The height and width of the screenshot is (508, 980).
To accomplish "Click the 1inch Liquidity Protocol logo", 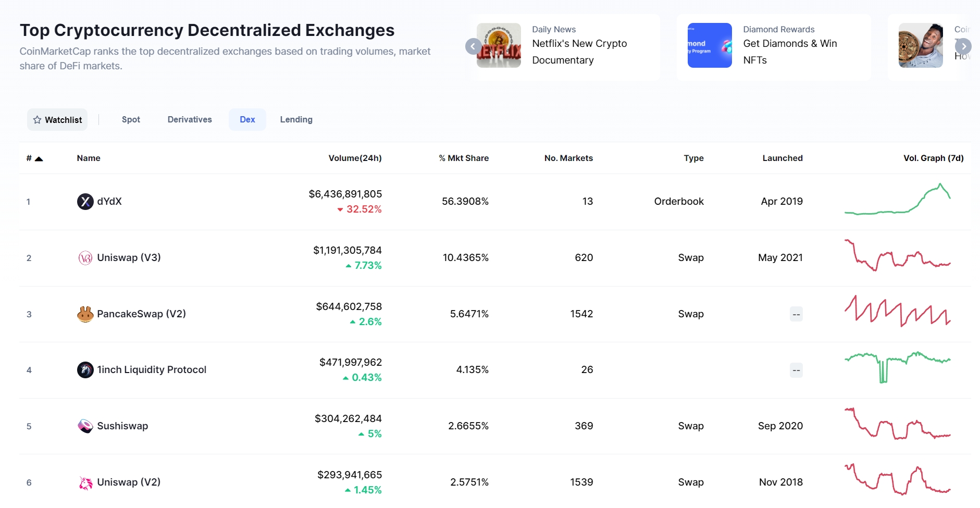I will pos(85,370).
